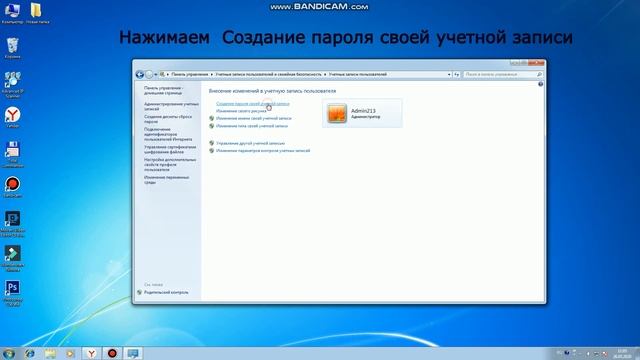Open Change my environment variables link
The image size is (640, 360).
tap(166, 180)
